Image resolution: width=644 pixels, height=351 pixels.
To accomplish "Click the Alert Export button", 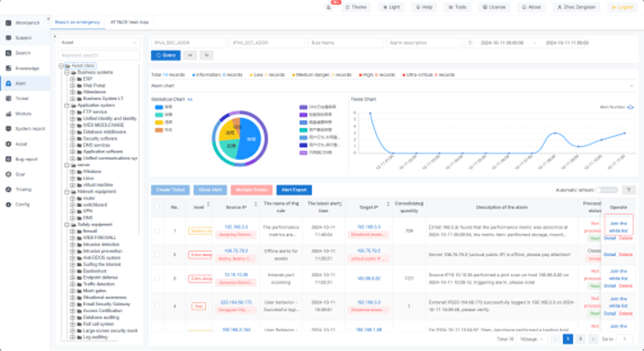I will tap(294, 189).
